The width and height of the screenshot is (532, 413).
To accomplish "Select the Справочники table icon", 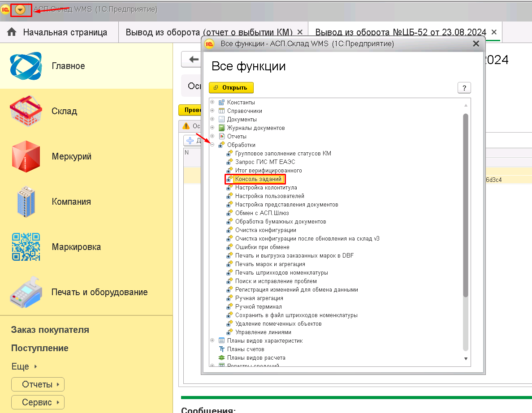I will pos(221,111).
